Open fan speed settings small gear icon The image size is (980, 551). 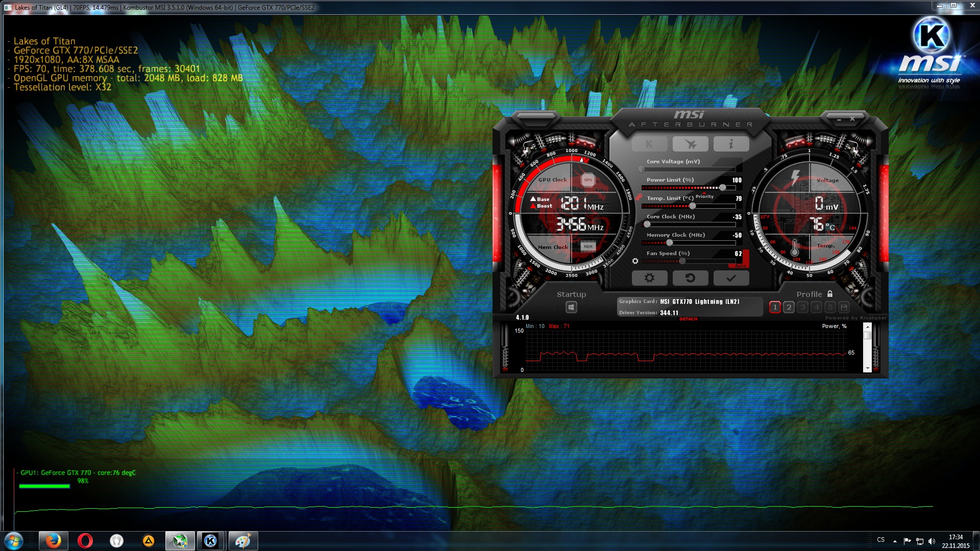click(635, 261)
